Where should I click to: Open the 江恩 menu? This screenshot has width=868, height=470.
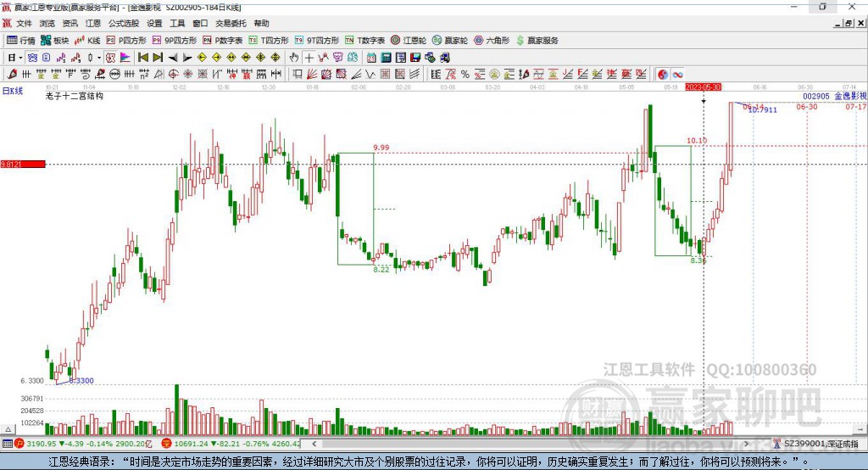[93, 23]
